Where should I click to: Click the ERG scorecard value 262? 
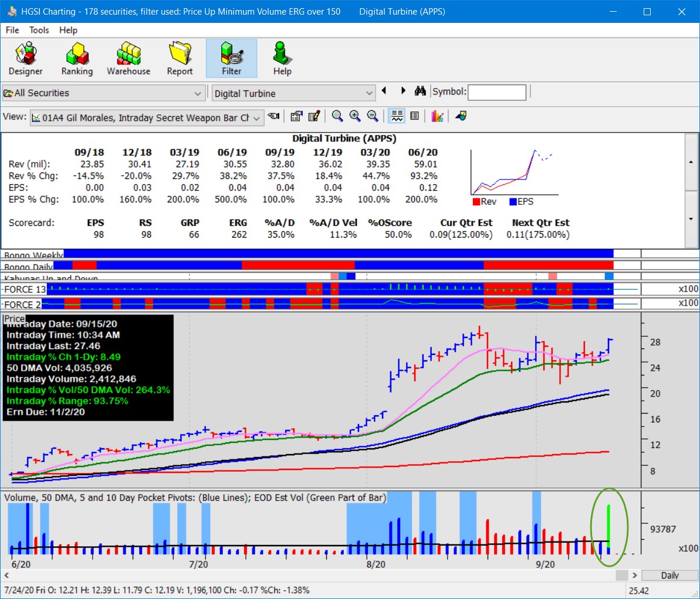point(239,235)
